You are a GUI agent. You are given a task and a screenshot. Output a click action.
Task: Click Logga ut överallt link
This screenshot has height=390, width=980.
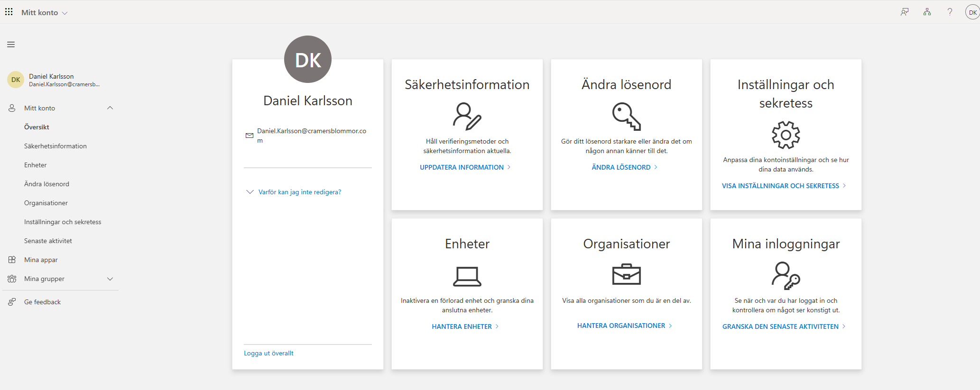pos(268,353)
